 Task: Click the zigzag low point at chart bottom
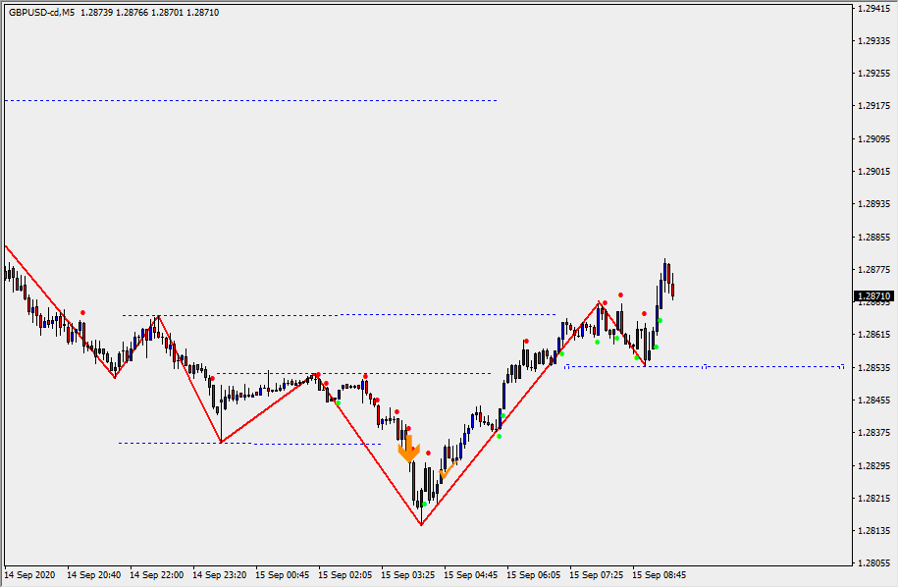point(421,524)
